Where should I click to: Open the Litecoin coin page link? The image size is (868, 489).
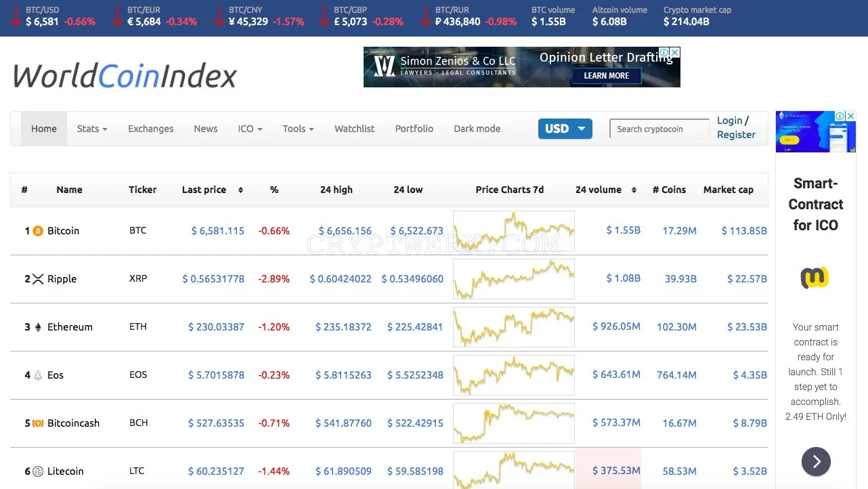pos(66,471)
